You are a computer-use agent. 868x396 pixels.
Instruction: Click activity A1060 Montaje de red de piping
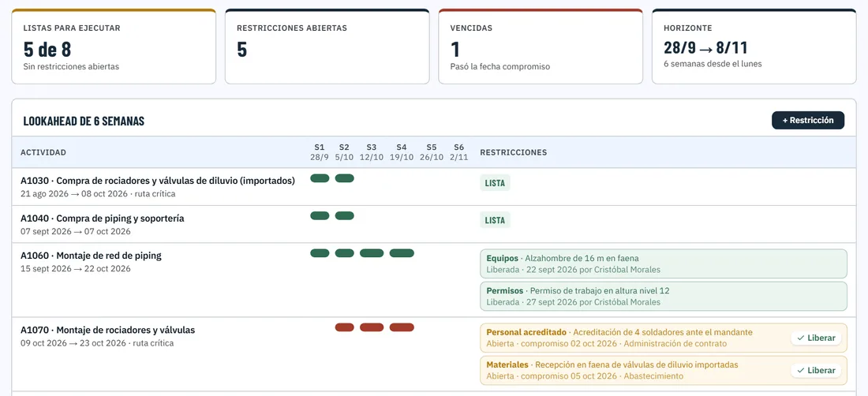tap(92, 256)
